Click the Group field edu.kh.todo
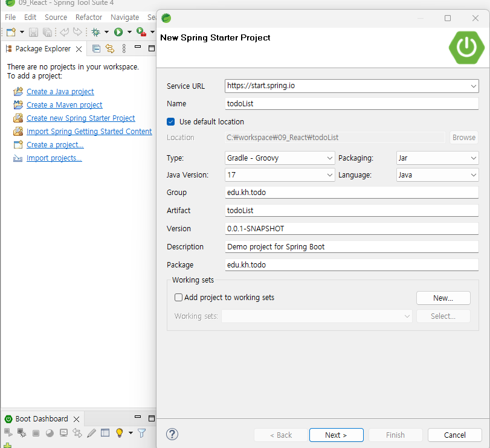Image resolution: width=490 pixels, height=448 pixels. tap(352, 193)
